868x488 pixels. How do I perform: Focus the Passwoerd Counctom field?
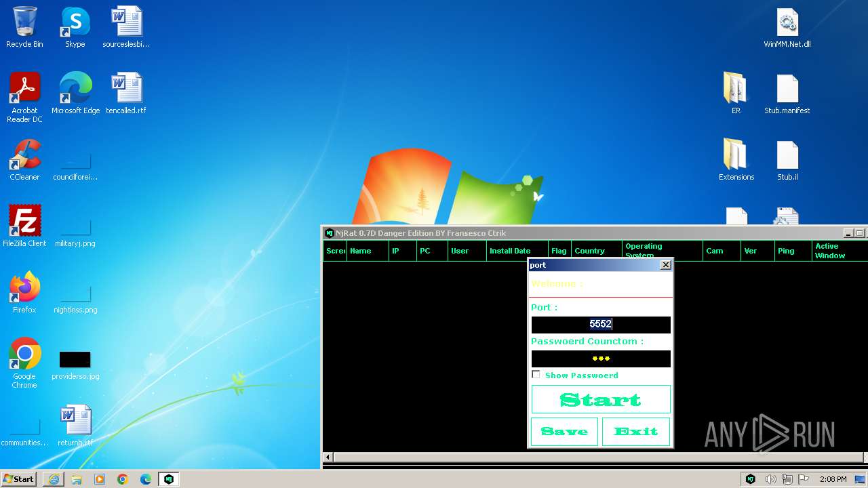pos(601,359)
